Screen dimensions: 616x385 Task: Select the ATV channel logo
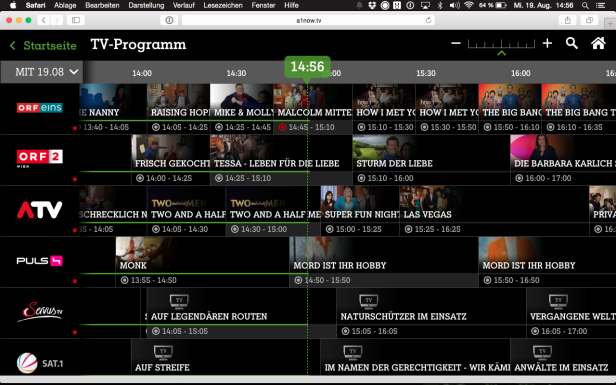(x=39, y=209)
